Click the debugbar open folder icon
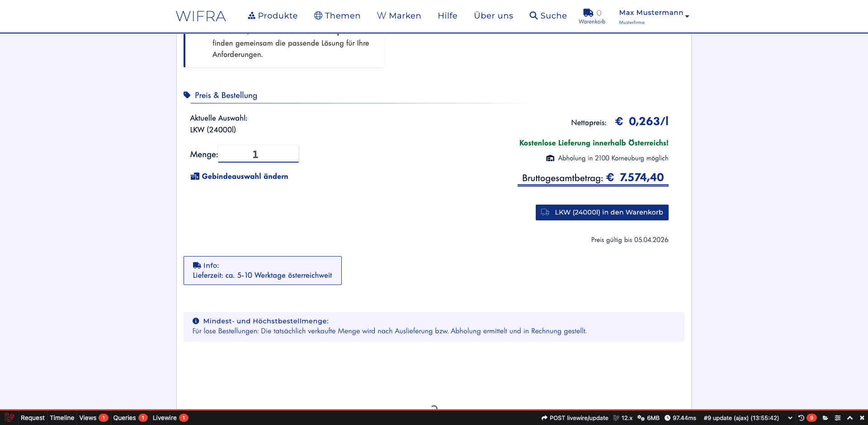Viewport: 868px width, 425px height. coord(826,418)
